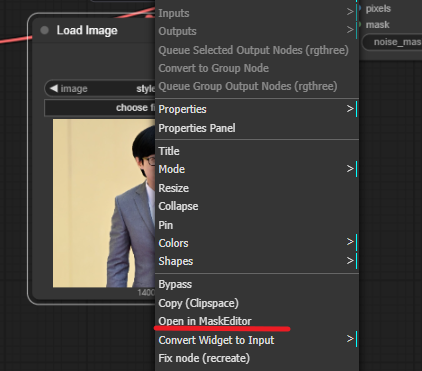The image size is (422, 371).
Task: Choose Convert to Group Node
Action: coord(257,68)
